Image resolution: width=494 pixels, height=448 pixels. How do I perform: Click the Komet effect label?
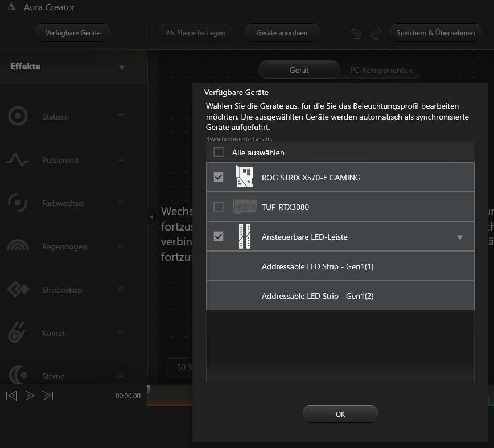tap(53, 333)
